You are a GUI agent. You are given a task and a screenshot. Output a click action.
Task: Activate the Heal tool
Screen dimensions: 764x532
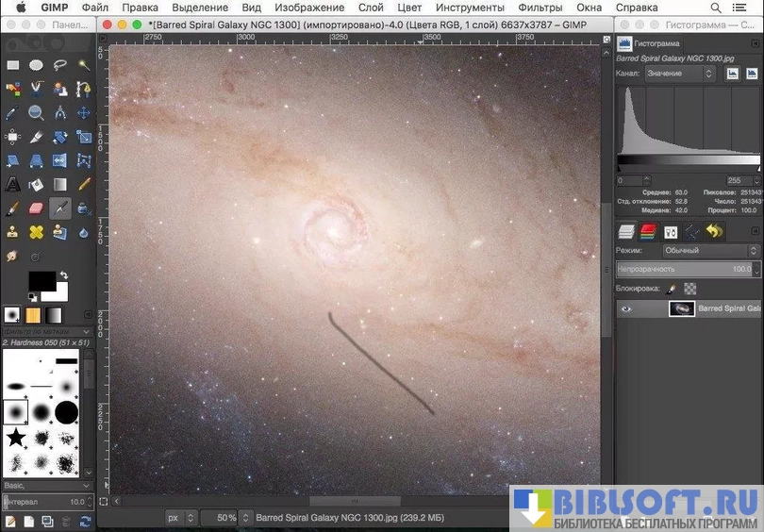click(x=36, y=232)
